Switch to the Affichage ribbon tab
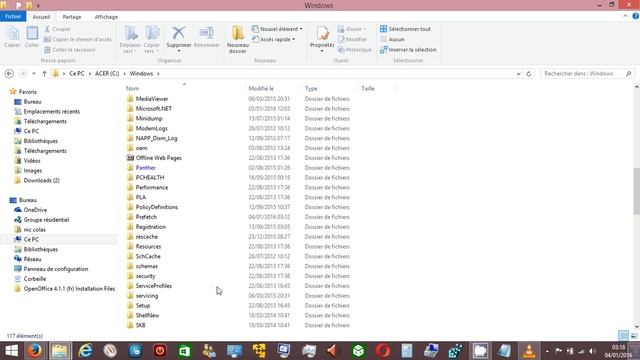 (106, 17)
